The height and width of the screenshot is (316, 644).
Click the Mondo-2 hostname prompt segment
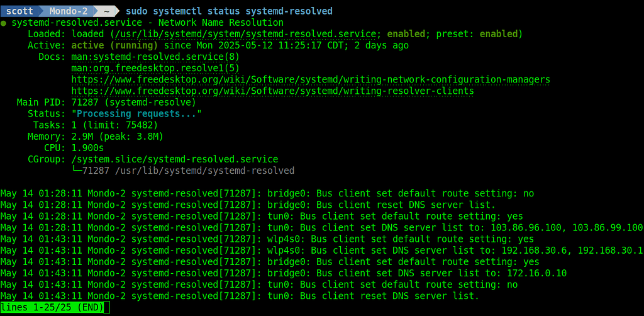point(69,11)
